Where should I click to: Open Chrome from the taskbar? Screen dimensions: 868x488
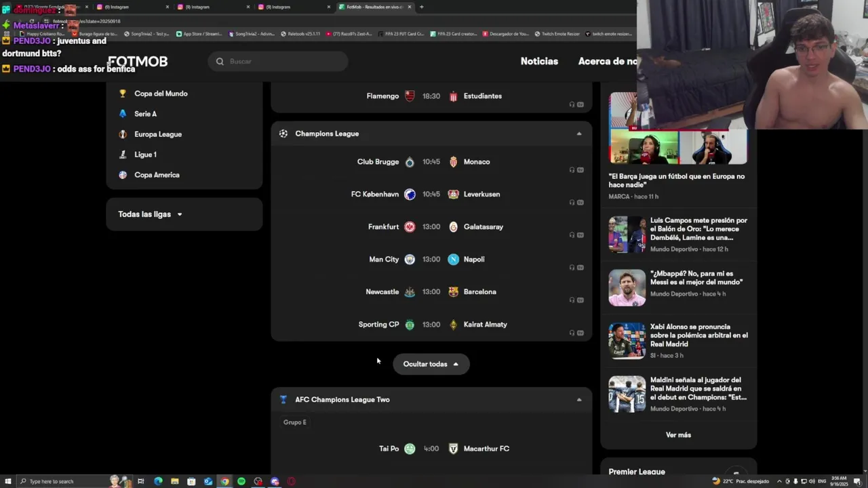click(x=224, y=481)
